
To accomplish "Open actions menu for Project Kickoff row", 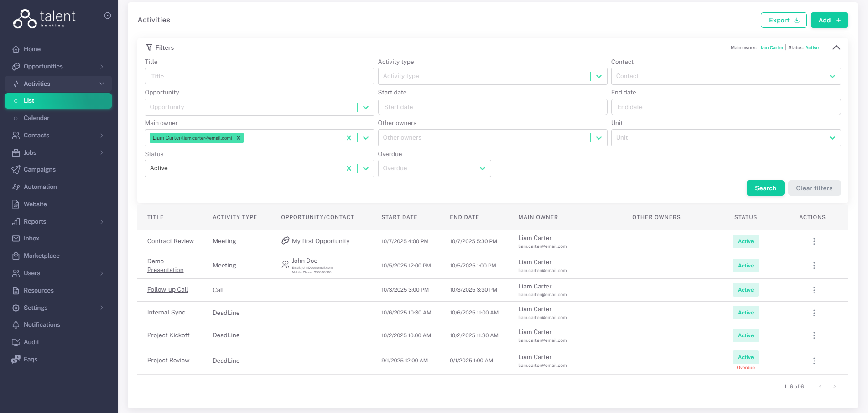I will point(814,335).
